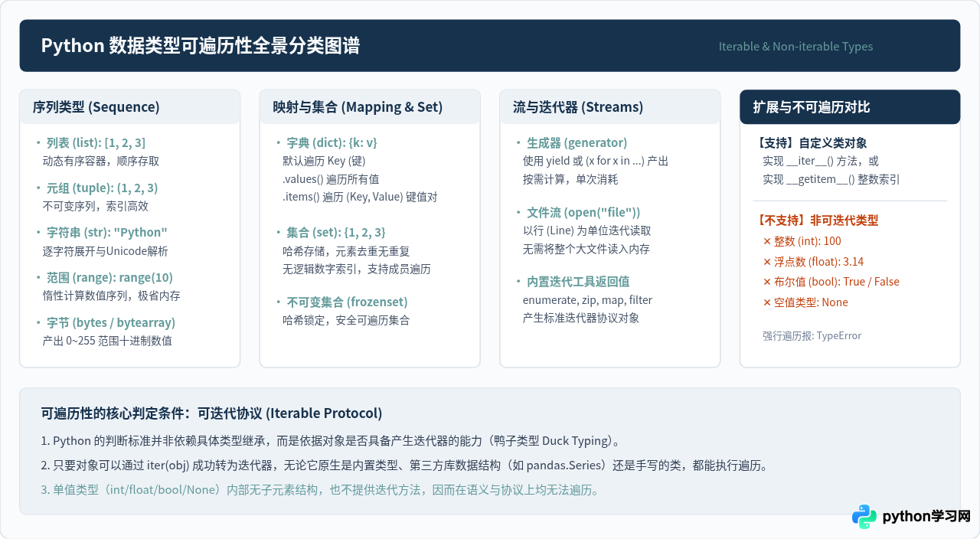Select the '扩展与不可遍历对比' dark header
Screen dimensions: 980x539
(850, 107)
